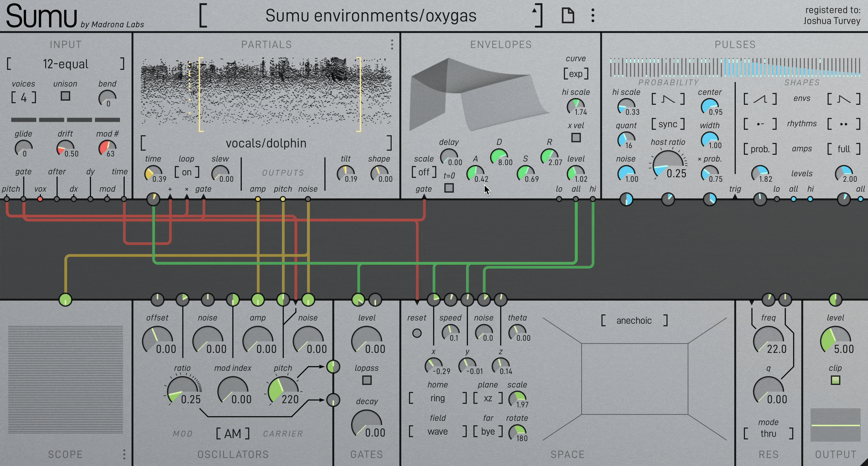
Task: Open the right envs shape selector
Action: [x=844, y=99]
